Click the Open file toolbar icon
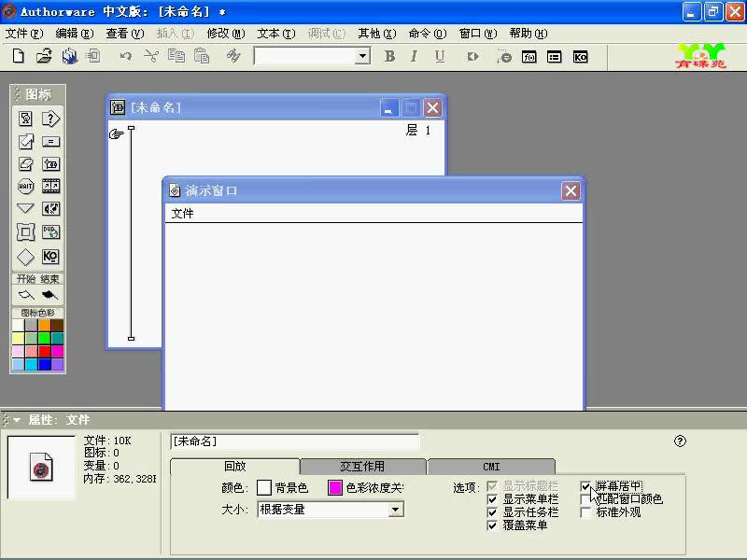 tap(44, 56)
